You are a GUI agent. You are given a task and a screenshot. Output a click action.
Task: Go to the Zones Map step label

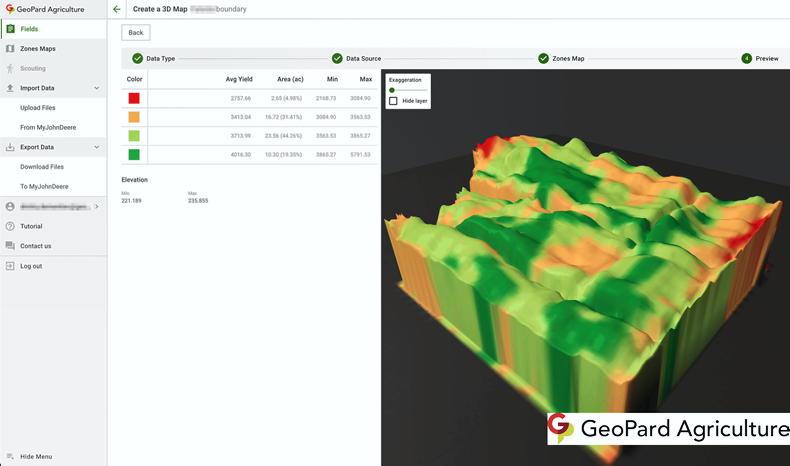point(568,58)
